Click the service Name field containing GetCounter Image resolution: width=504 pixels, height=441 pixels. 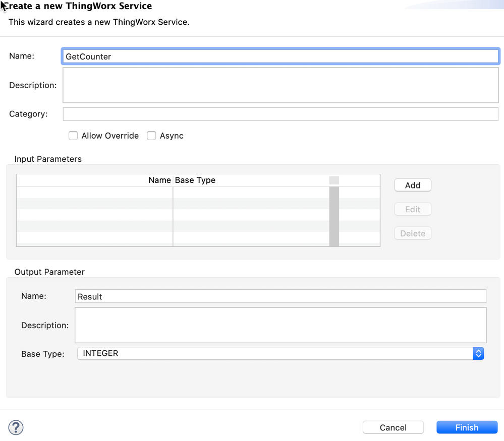281,56
